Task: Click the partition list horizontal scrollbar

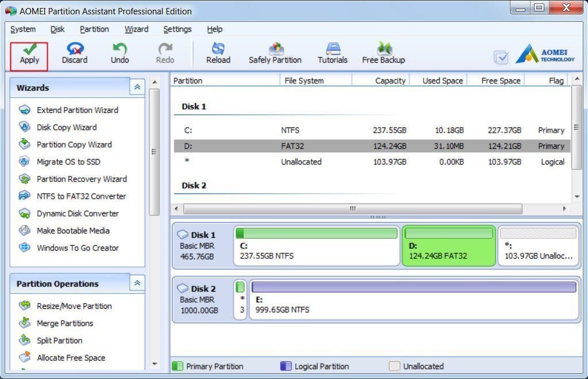Action: pyautogui.click(x=352, y=208)
